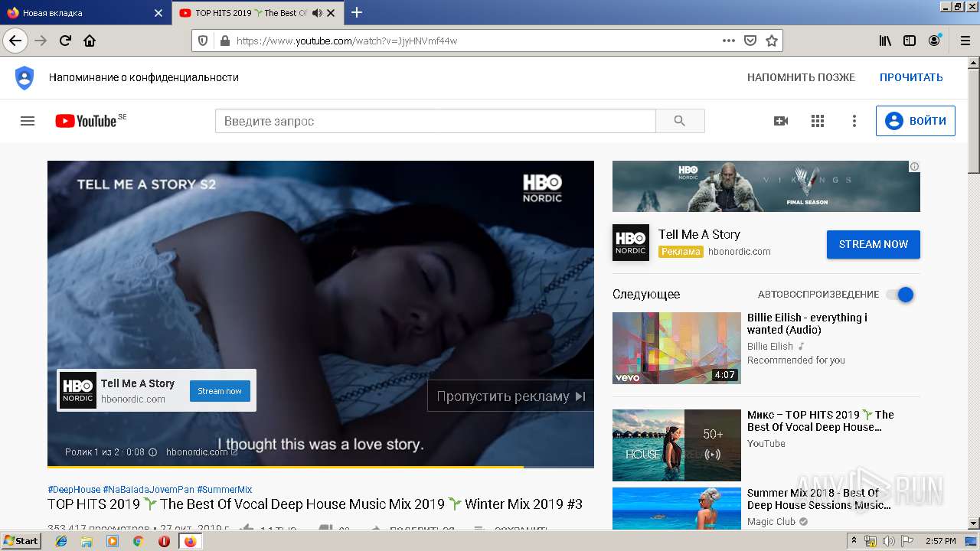Click Пропустить рекламу to skip ad
This screenshot has width=980, height=551.
pyautogui.click(x=510, y=396)
